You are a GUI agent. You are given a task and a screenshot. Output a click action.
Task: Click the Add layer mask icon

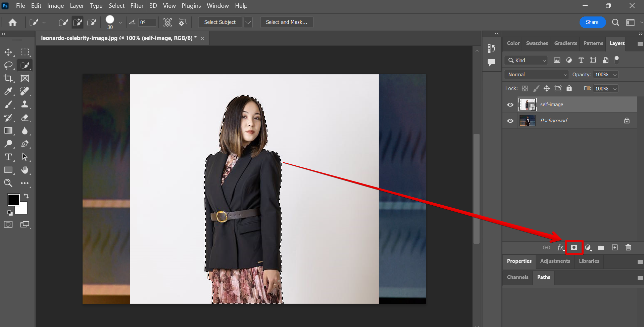coord(574,247)
